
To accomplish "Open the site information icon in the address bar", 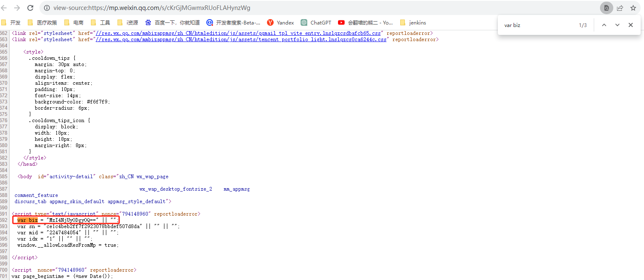I will coord(47,8).
